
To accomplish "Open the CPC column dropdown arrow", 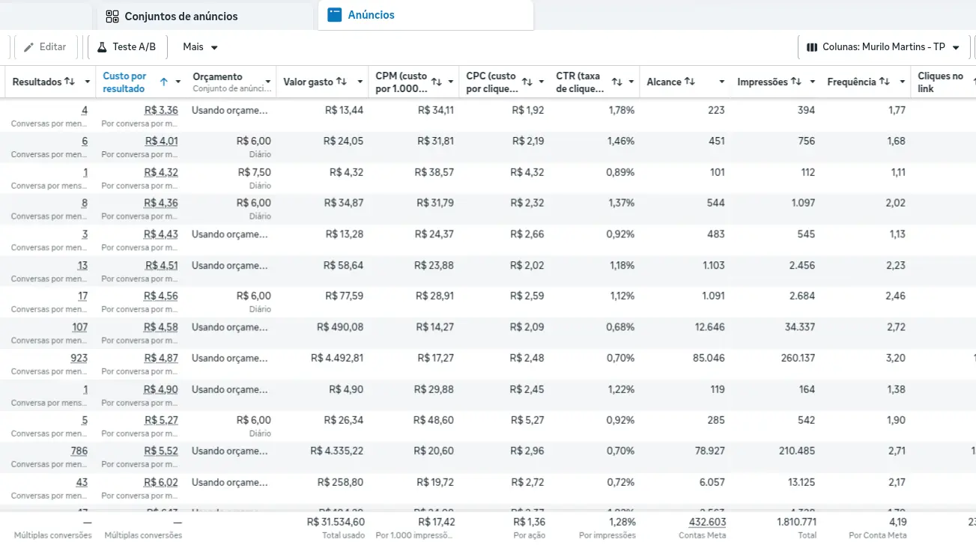I will pos(541,82).
